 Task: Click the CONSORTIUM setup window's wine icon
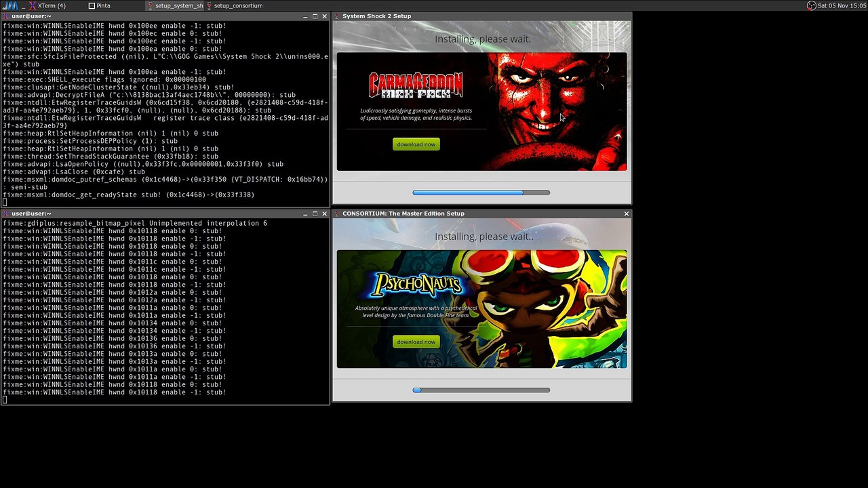coord(337,213)
